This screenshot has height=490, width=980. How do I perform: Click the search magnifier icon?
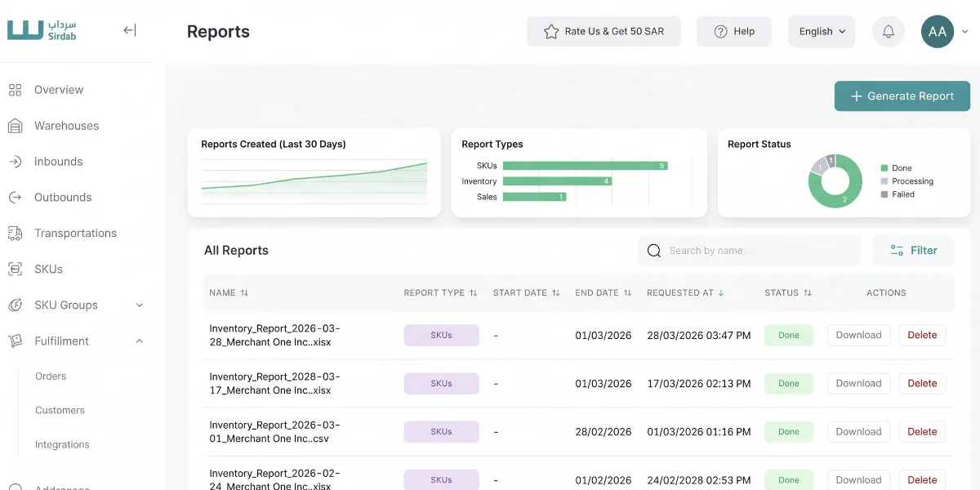(x=653, y=251)
